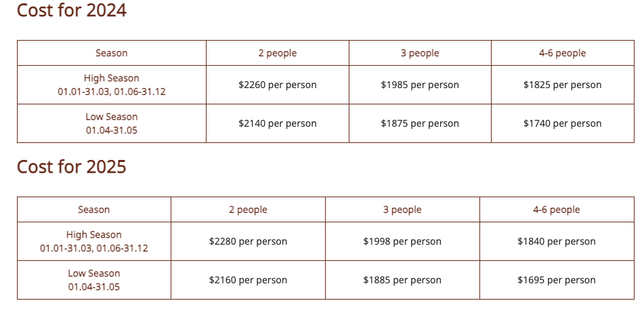Select the 2024 table's Season header cell
644x324 pixels.
click(x=111, y=53)
